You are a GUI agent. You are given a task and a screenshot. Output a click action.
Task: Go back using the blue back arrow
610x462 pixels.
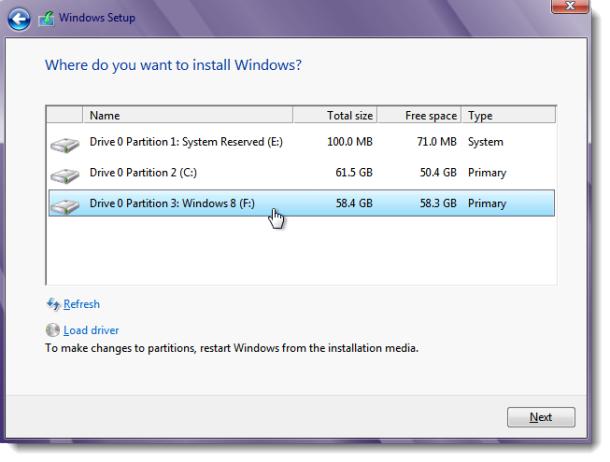pos(18,19)
